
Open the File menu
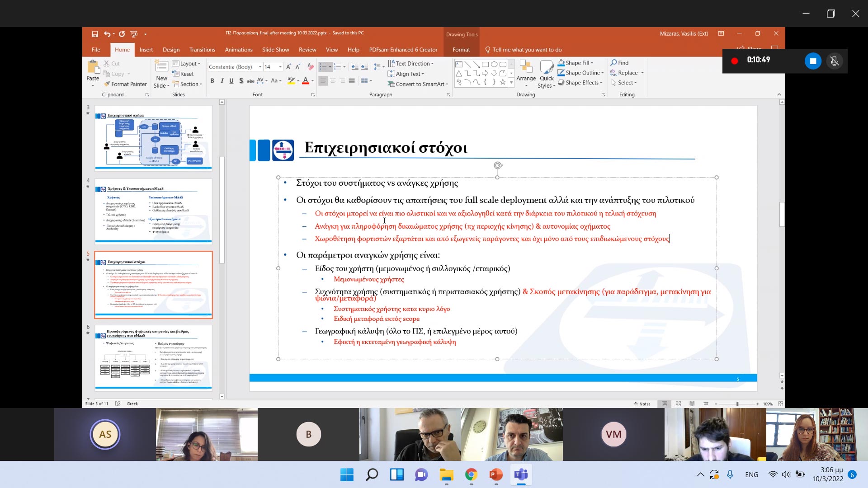[x=96, y=50]
